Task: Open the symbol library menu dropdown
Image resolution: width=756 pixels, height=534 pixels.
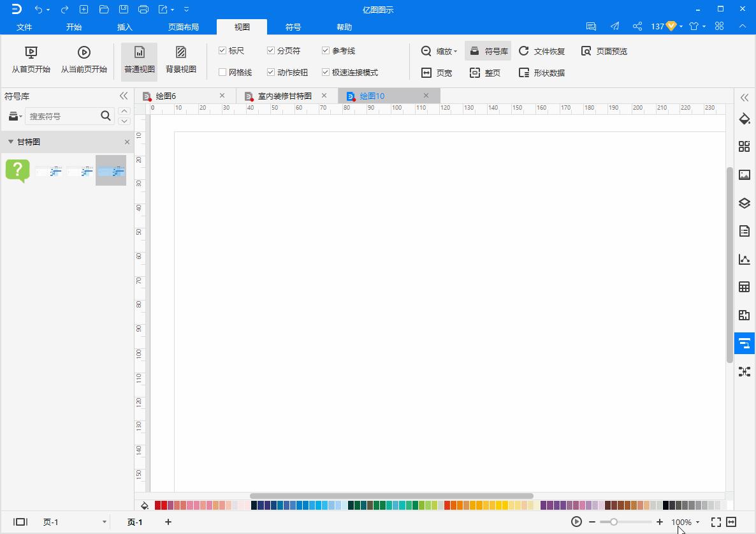Action: click(15, 116)
